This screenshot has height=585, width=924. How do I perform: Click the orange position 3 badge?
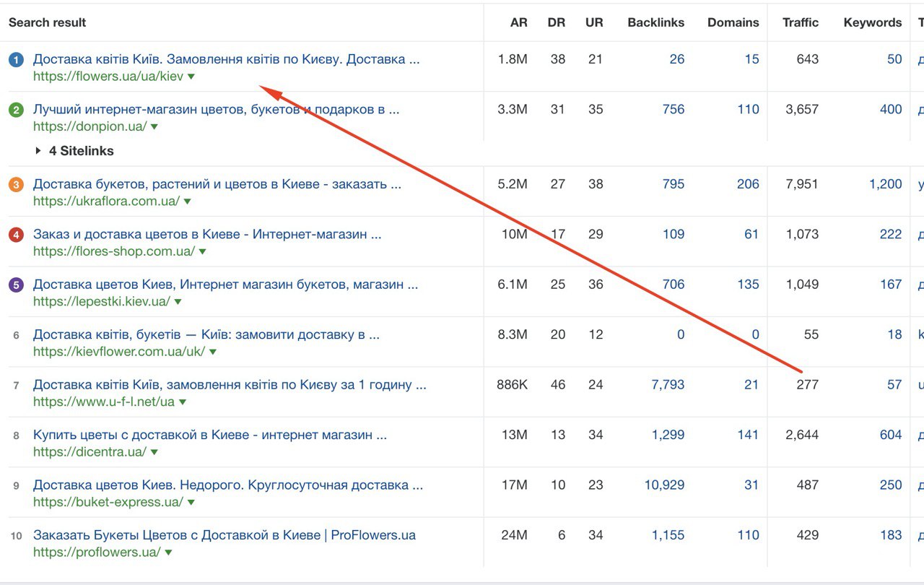click(16, 185)
